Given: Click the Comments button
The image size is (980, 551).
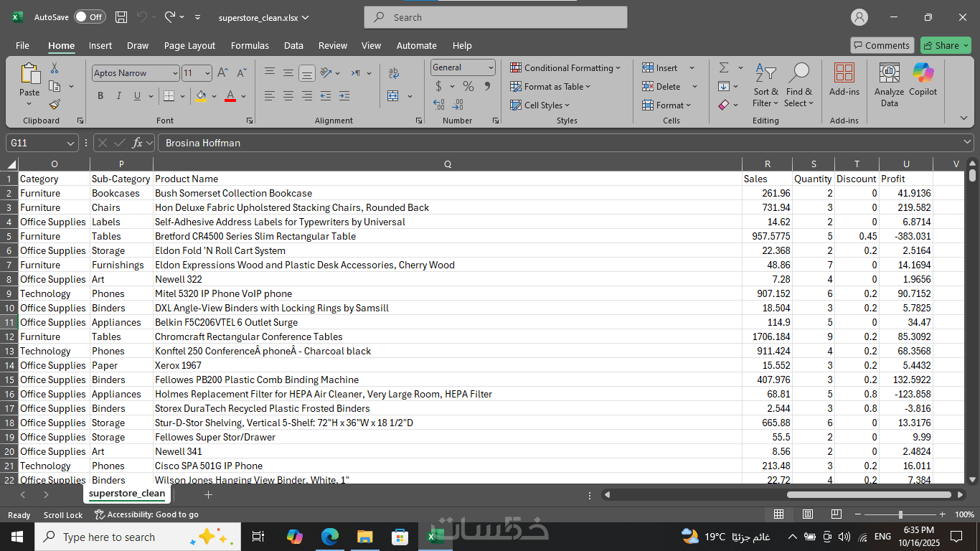Looking at the screenshot, I should [x=882, y=45].
